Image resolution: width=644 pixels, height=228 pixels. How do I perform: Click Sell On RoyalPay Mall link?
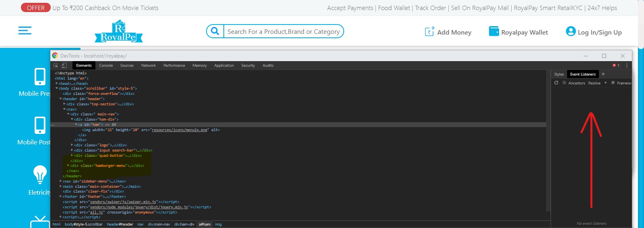(x=480, y=8)
